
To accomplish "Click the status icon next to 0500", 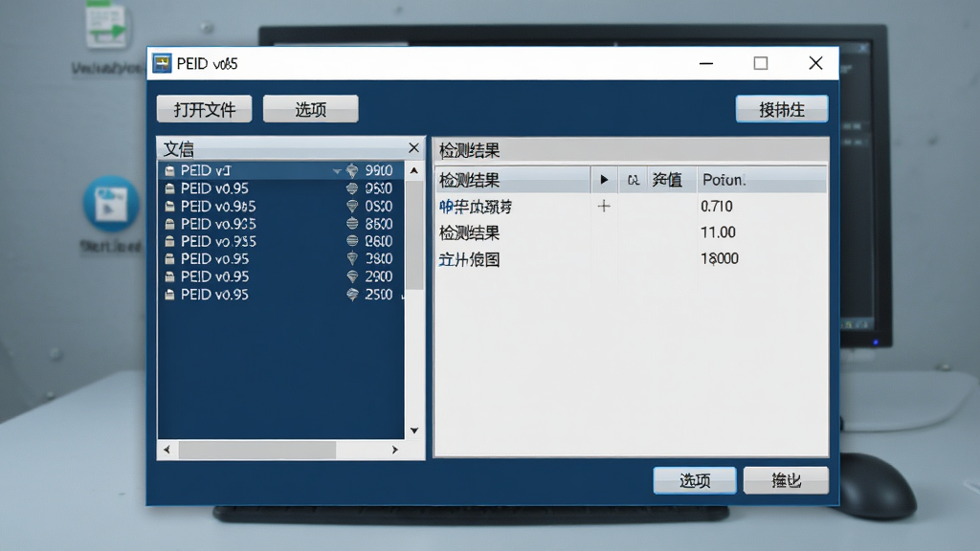I will (352, 188).
